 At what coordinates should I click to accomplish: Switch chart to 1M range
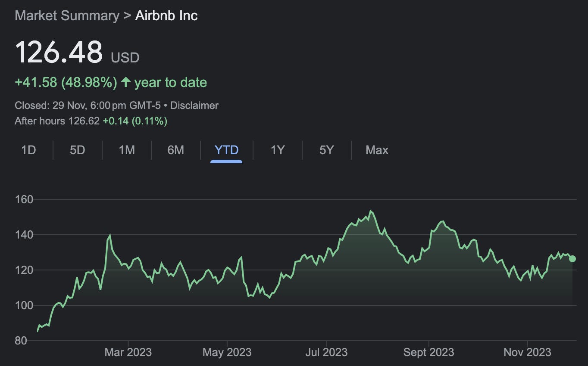[x=127, y=150]
